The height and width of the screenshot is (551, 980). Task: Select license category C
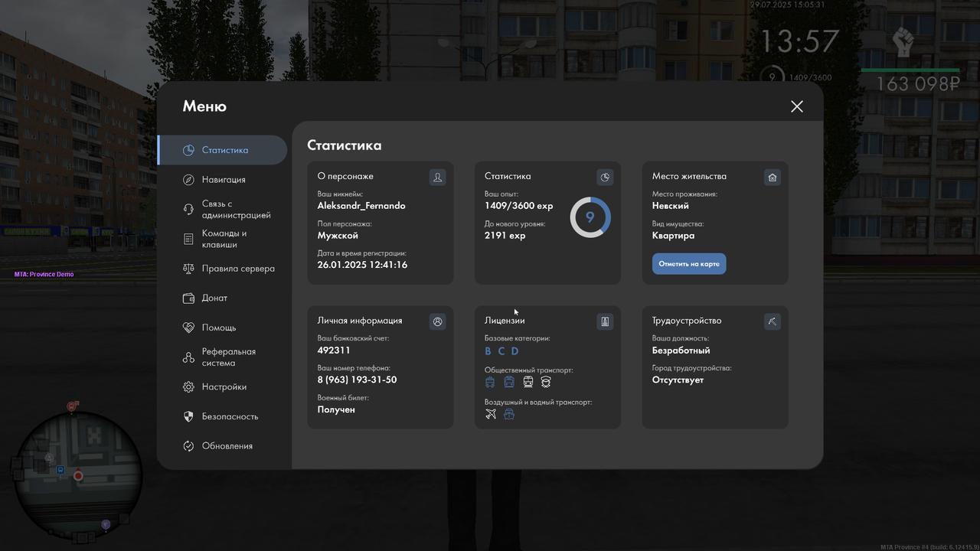[501, 351]
